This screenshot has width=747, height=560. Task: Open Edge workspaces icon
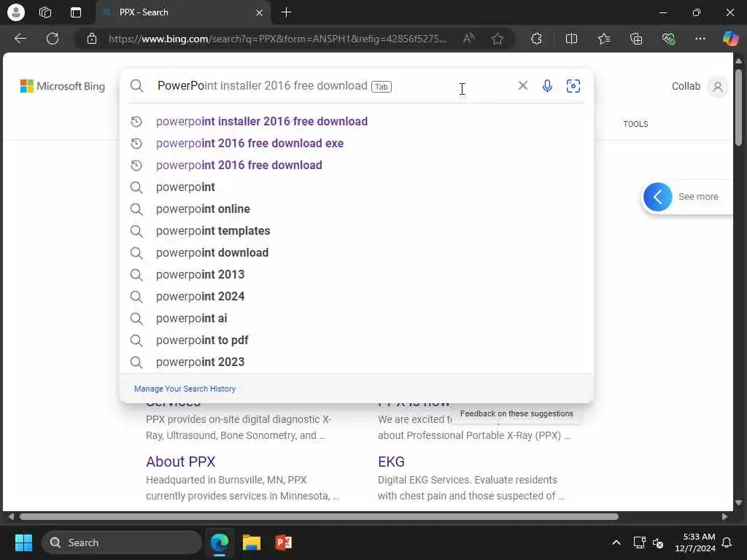[x=45, y=12]
